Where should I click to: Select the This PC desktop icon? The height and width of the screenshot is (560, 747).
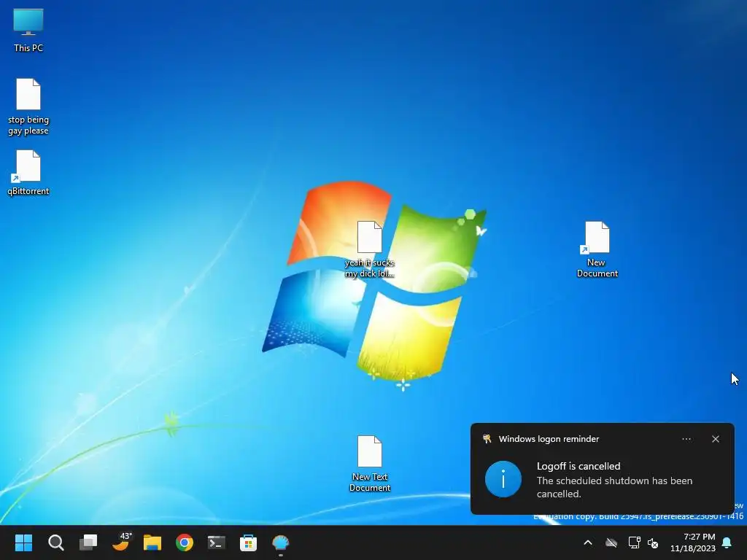click(28, 29)
